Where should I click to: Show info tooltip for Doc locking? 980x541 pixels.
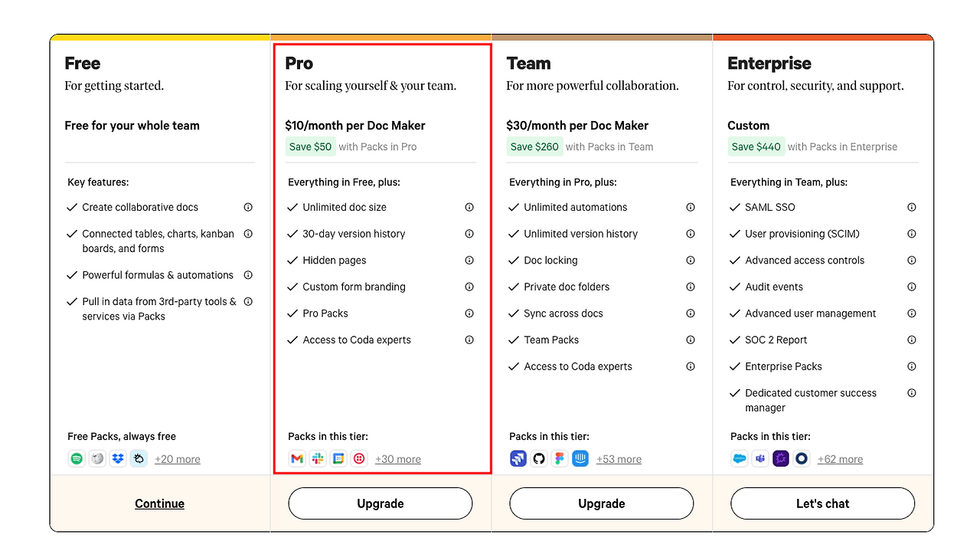[691, 261]
